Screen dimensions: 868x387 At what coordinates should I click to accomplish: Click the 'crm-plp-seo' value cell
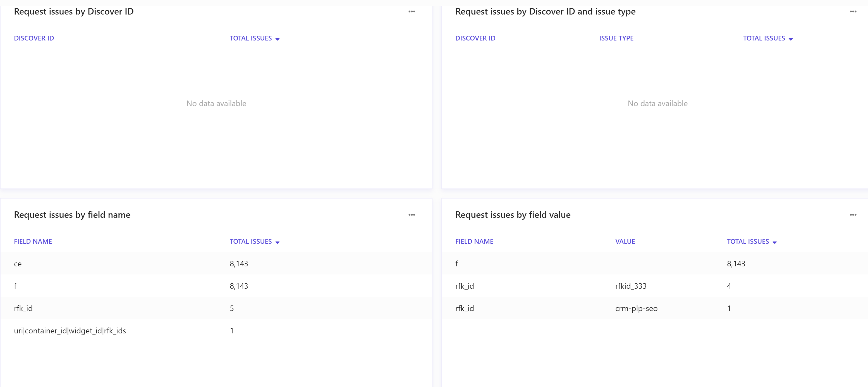tap(636, 308)
